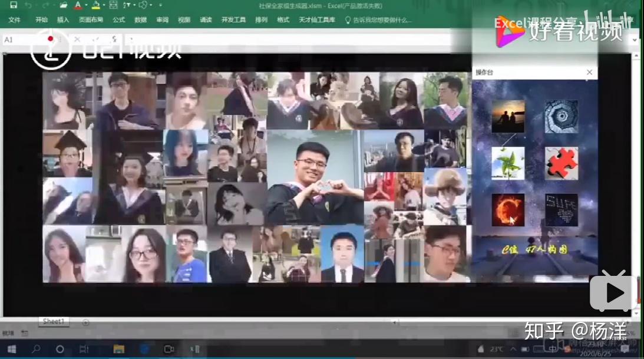This screenshot has height=359, width=644.
Task: Switch to the 页面布局 ribbon tab
Action: pyautogui.click(x=91, y=19)
